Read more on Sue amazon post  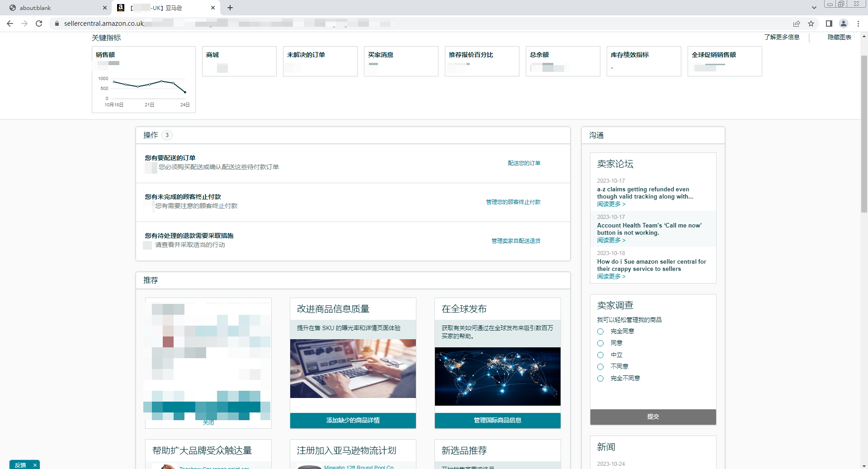[611, 276]
